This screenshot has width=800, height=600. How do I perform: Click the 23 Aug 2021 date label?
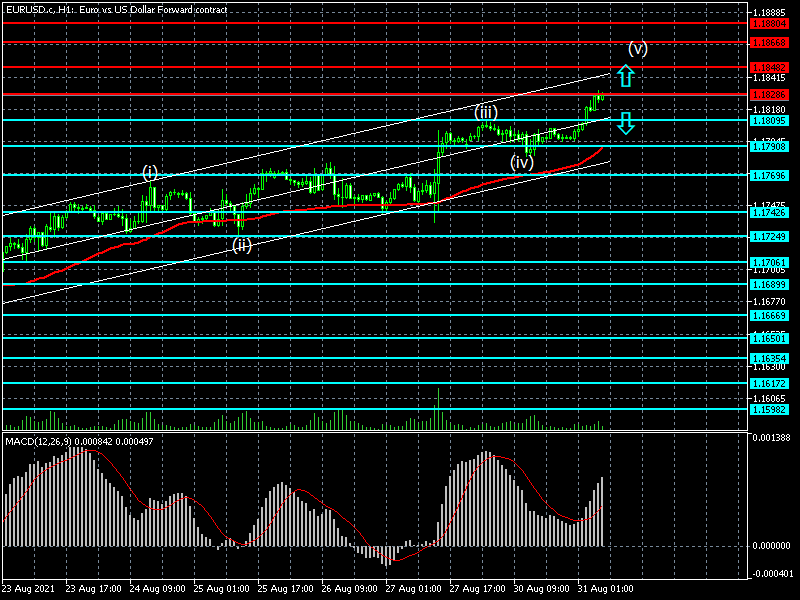(30, 589)
